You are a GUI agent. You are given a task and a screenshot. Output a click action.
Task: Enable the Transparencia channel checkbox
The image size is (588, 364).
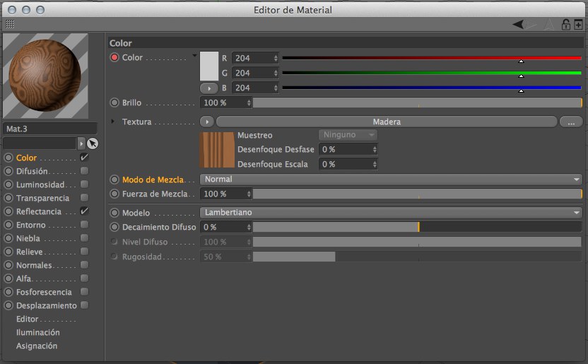point(84,198)
